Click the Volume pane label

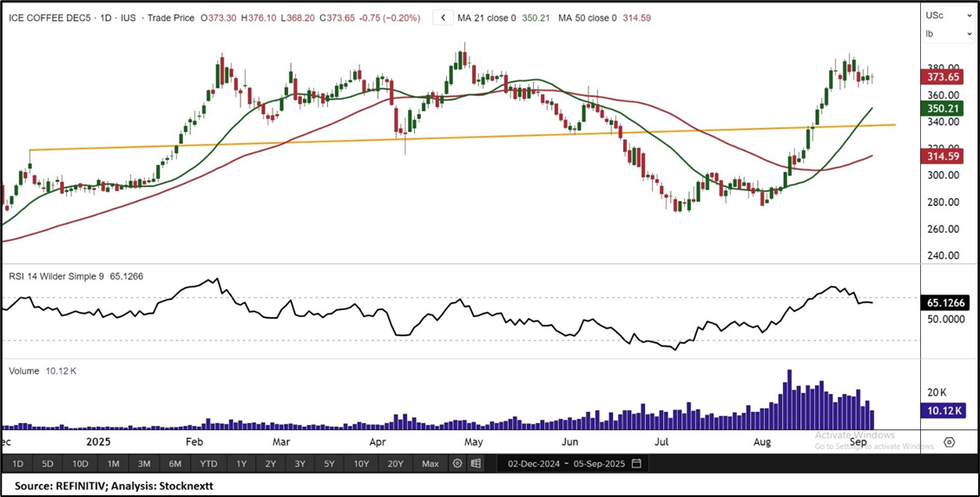23,370
